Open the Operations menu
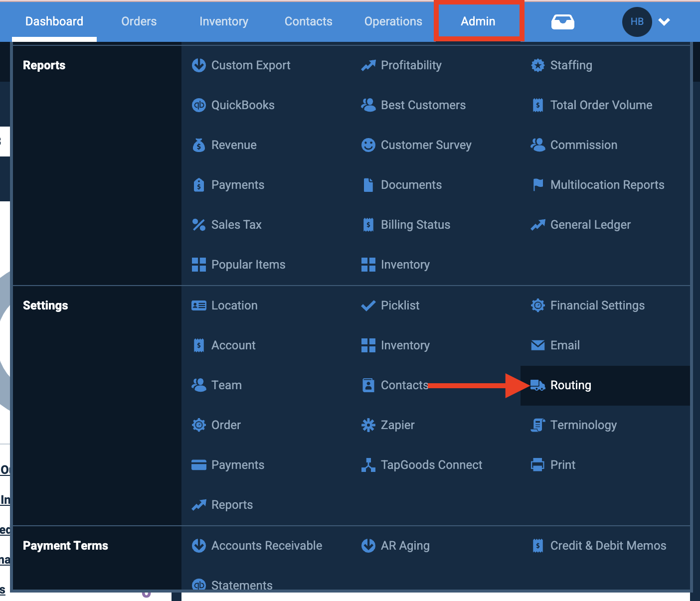The height and width of the screenshot is (601, 700). click(393, 21)
